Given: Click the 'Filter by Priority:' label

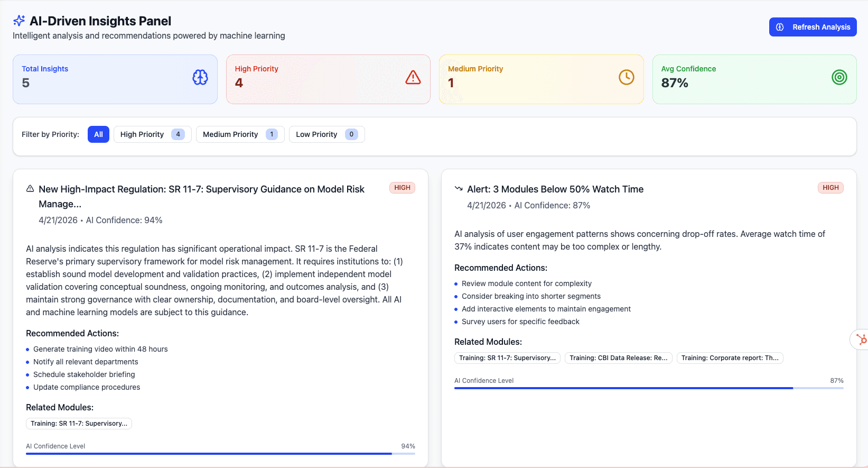Looking at the screenshot, I should tap(50, 134).
